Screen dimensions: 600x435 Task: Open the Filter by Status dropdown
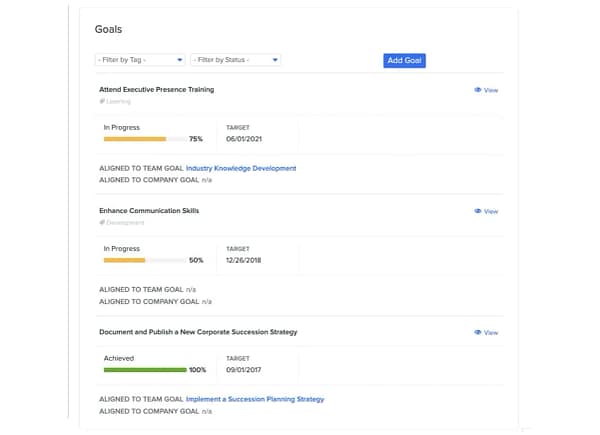pos(235,60)
